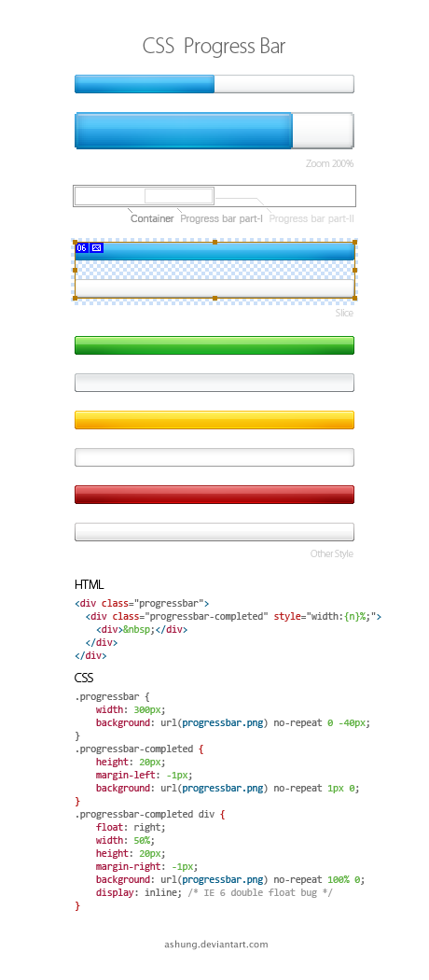Image resolution: width=429 pixels, height=980 pixels.
Task: Select the right-middle slice handle
Action: coord(354,270)
